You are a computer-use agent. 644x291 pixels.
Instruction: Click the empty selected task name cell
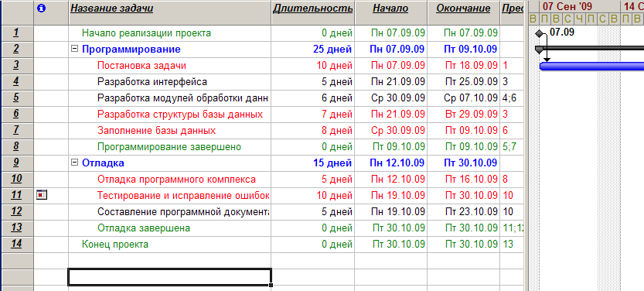(169, 276)
